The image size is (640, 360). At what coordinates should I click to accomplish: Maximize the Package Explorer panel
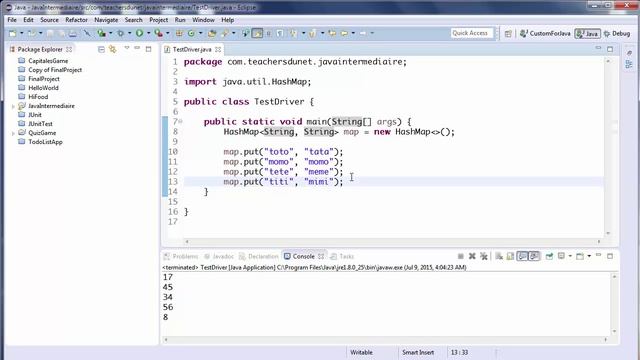[149, 49]
